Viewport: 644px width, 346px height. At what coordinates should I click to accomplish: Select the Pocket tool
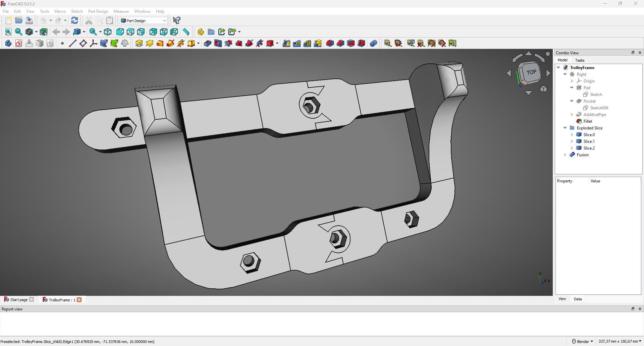click(x=208, y=43)
